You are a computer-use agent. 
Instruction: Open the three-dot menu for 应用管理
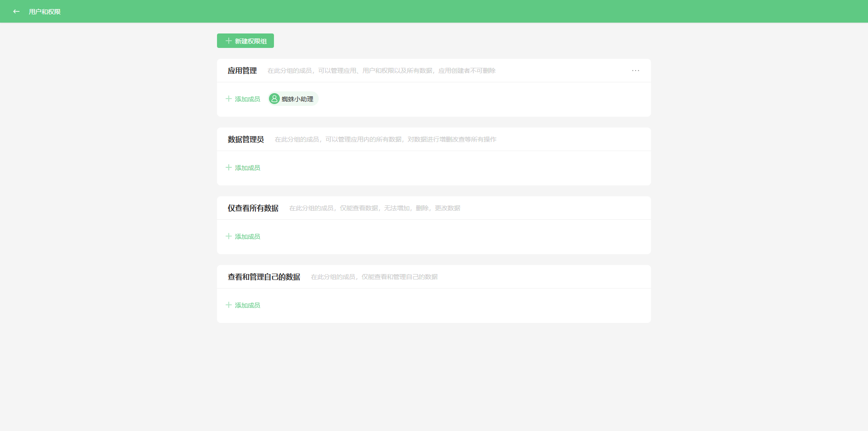click(x=636, y=71)
